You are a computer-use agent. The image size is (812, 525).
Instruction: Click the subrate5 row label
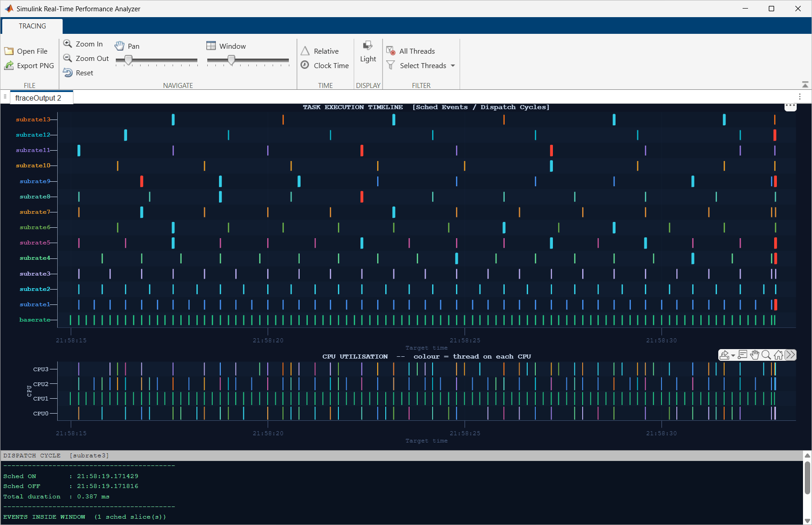[x=35, y=243]
